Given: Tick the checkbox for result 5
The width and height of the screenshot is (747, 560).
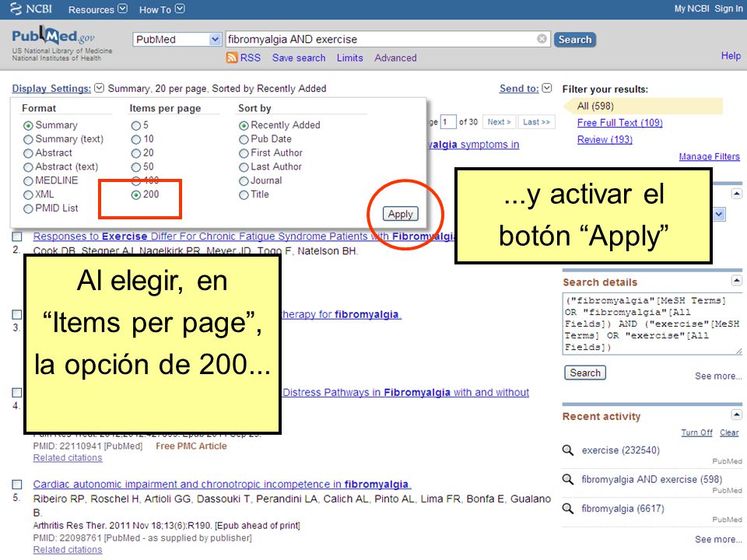Looking at the screenshot, I should pos(16,485).
